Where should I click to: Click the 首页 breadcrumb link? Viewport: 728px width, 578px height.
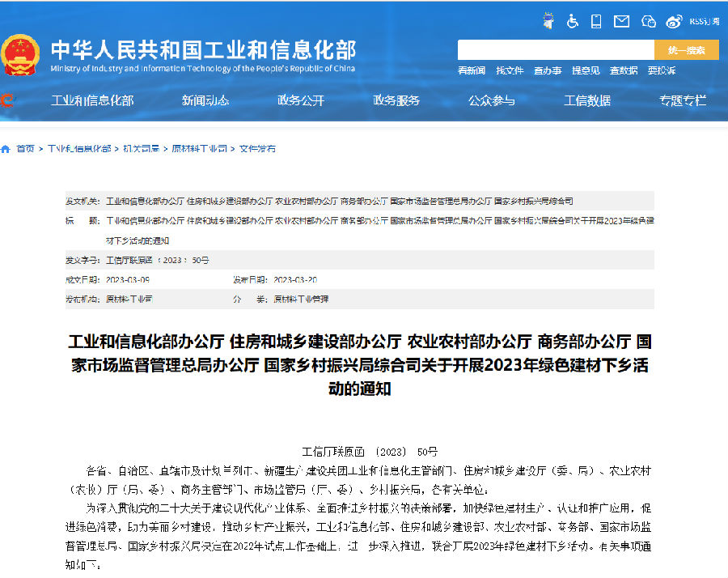pyautogui.click(x=26, y=149)
